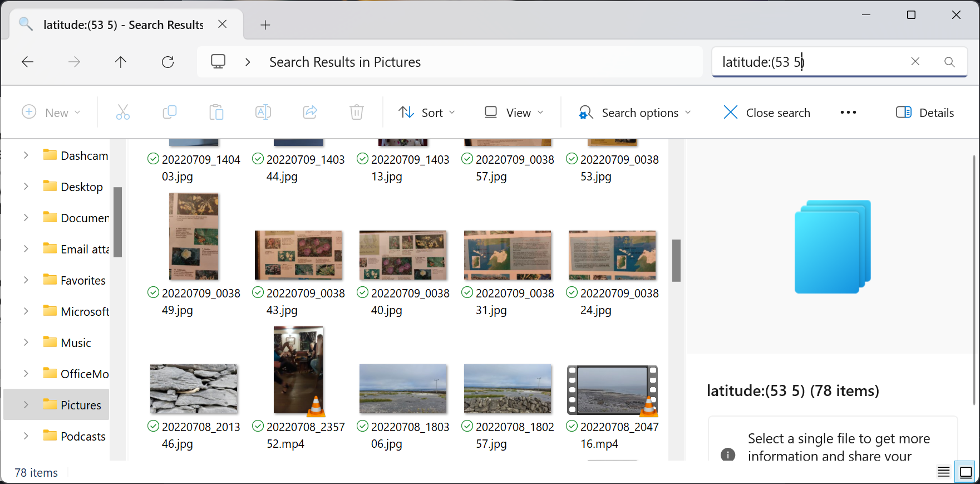Click the navigation pane scrollbar thumb
This screenshot has width=980, height=484.
pyautogui.click(x=117, y=222)
